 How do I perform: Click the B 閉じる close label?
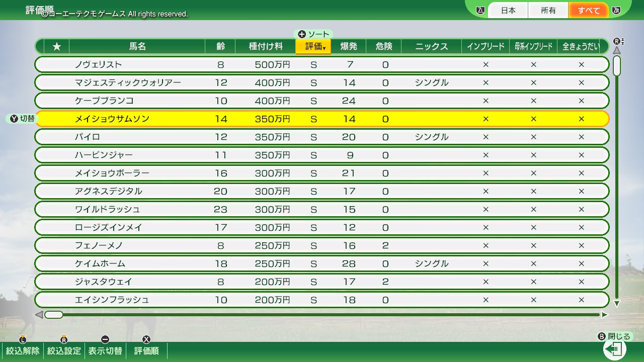(614, 336)
